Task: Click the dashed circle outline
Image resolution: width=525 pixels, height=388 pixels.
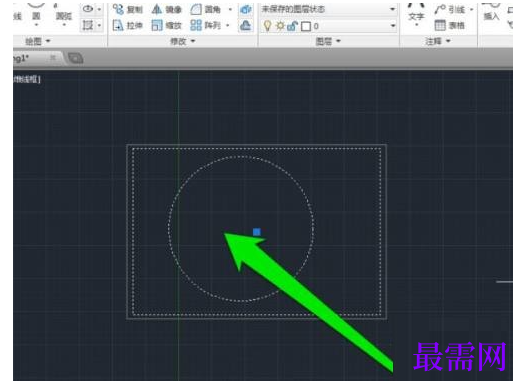Action: pyautogui.click(x=241, y=157)
